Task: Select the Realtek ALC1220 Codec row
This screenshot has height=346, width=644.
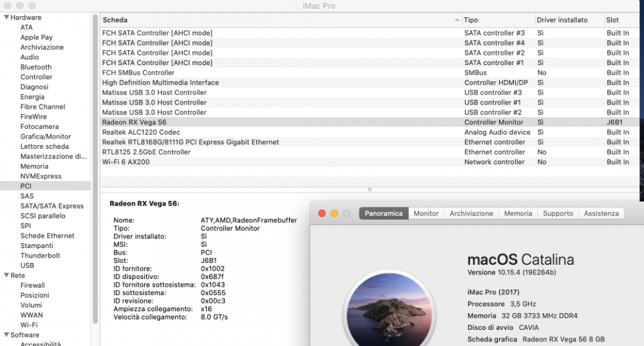Action: pyautogui.click(x=370, y=132)
